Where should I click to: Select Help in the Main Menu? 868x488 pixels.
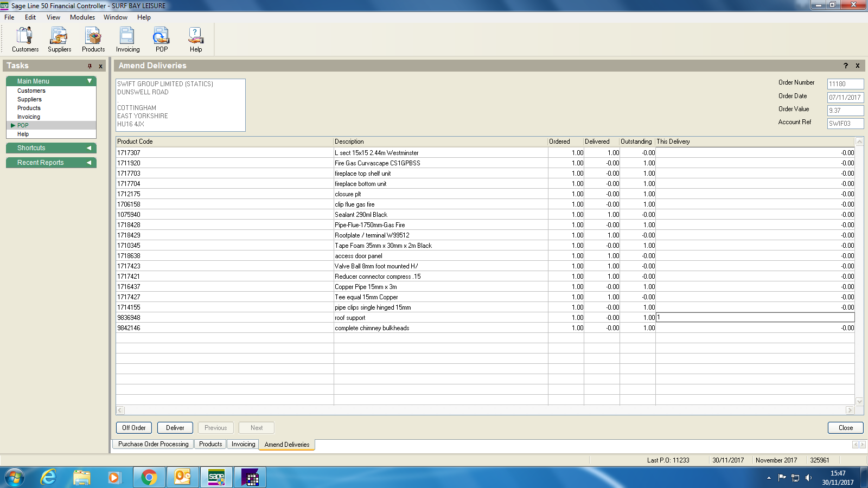[x=23, y=134]
